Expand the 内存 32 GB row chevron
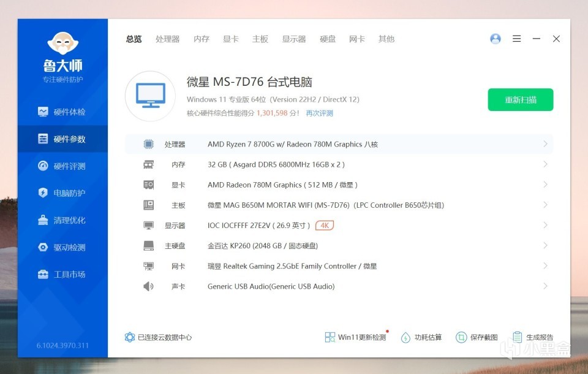 pyautogui.click(x=545, y=164)
